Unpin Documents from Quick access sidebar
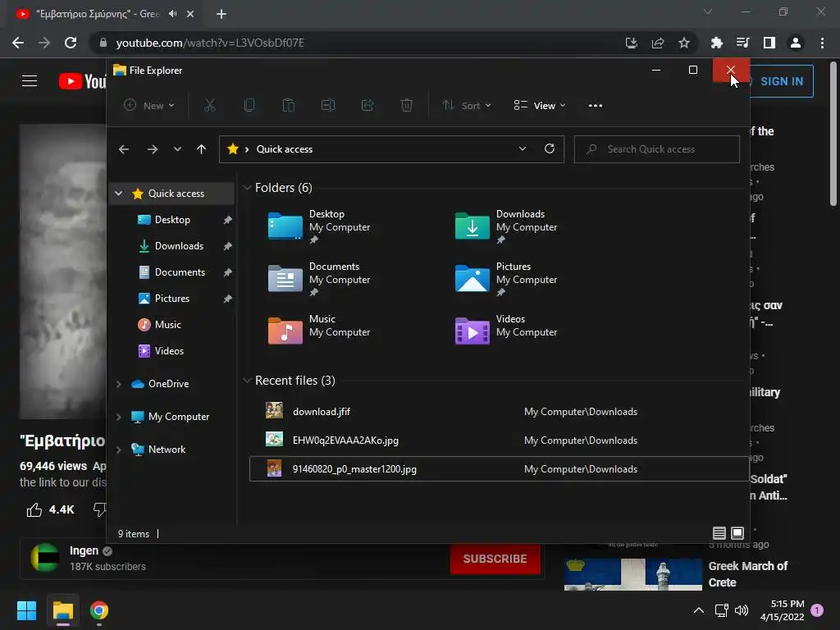Image resolution: width=840 pixels, height=630 pixels. pos(227,272)
